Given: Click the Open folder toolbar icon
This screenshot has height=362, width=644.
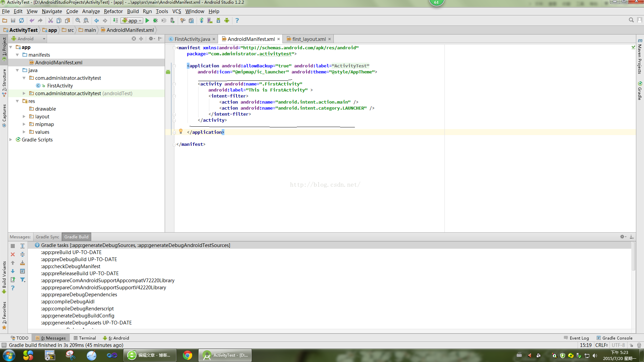Looking at the screenshot, I should pos(5,20).
